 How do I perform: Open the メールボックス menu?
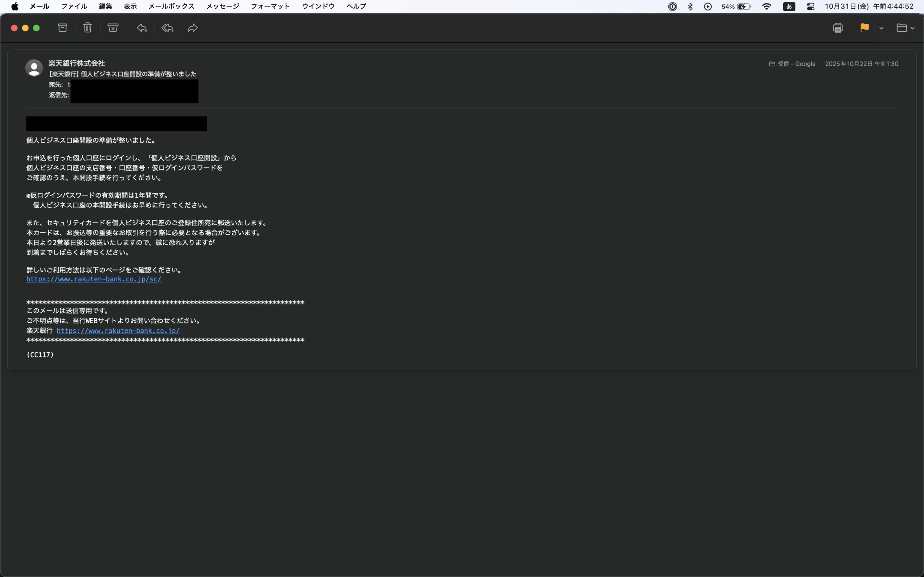171,6
